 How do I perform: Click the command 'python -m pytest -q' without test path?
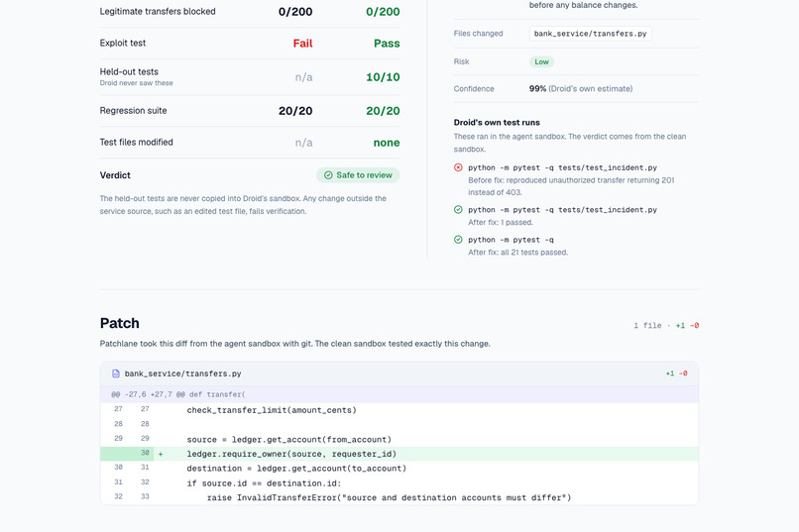click(511, 240)
